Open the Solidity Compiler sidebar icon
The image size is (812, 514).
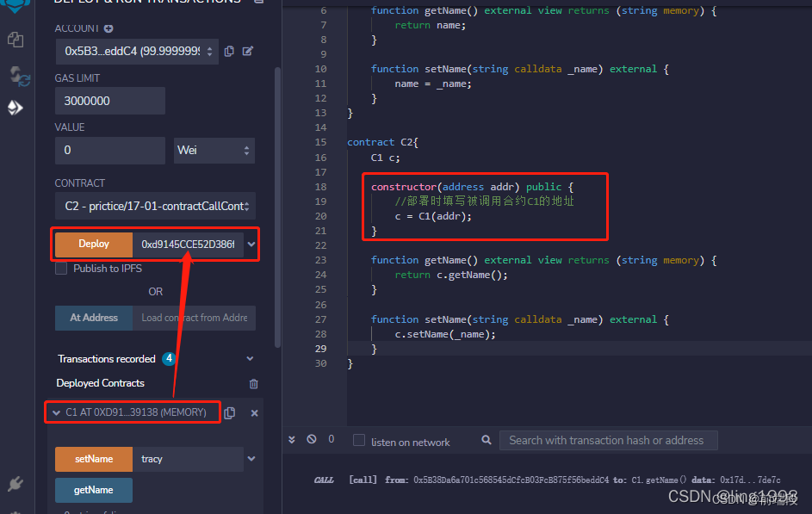[x=20, y=76]
